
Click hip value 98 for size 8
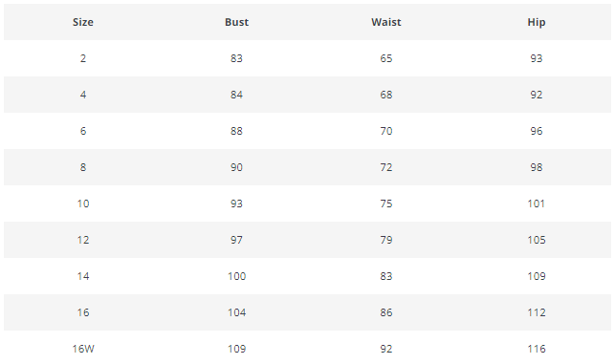[x=537, y=167]
